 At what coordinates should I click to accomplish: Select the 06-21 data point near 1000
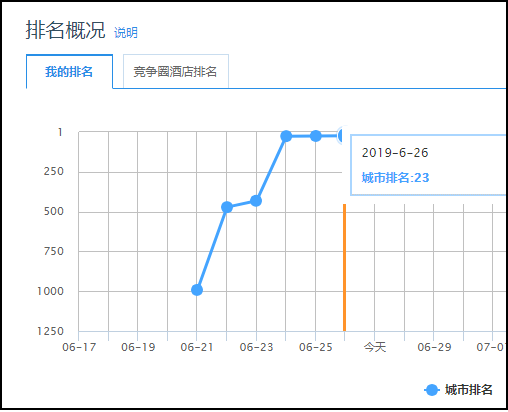(197, 290)
